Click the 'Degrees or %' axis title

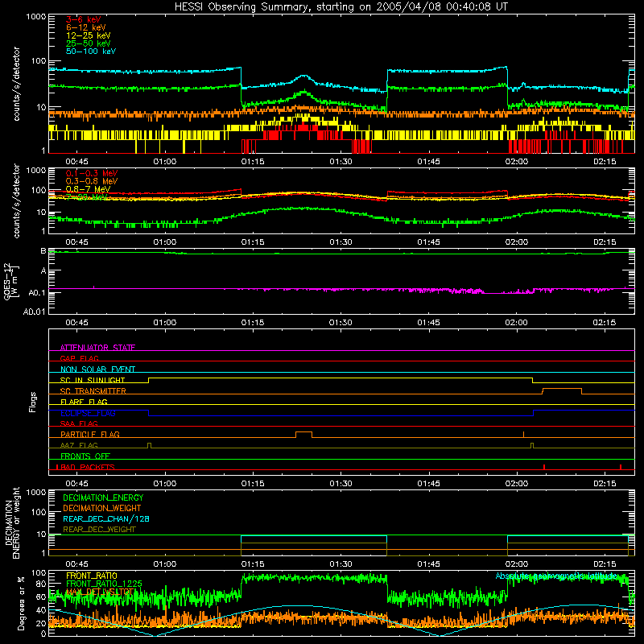(x=21, y=603)
